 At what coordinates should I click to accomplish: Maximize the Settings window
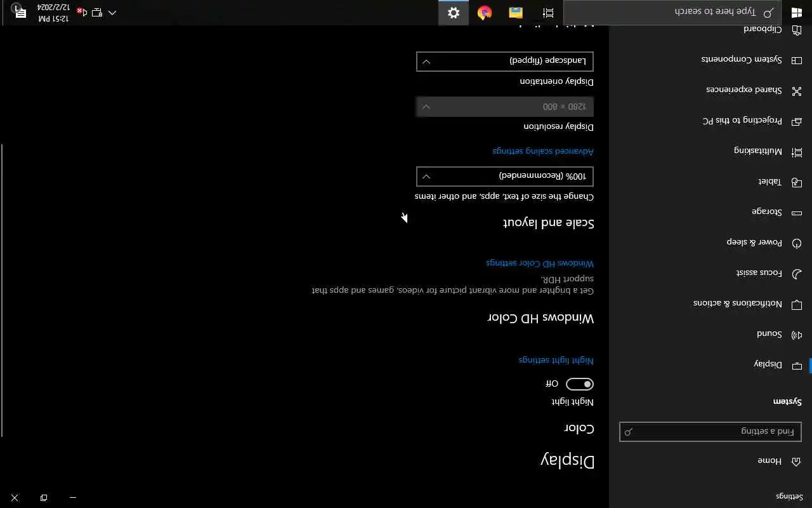pos(44,498)
